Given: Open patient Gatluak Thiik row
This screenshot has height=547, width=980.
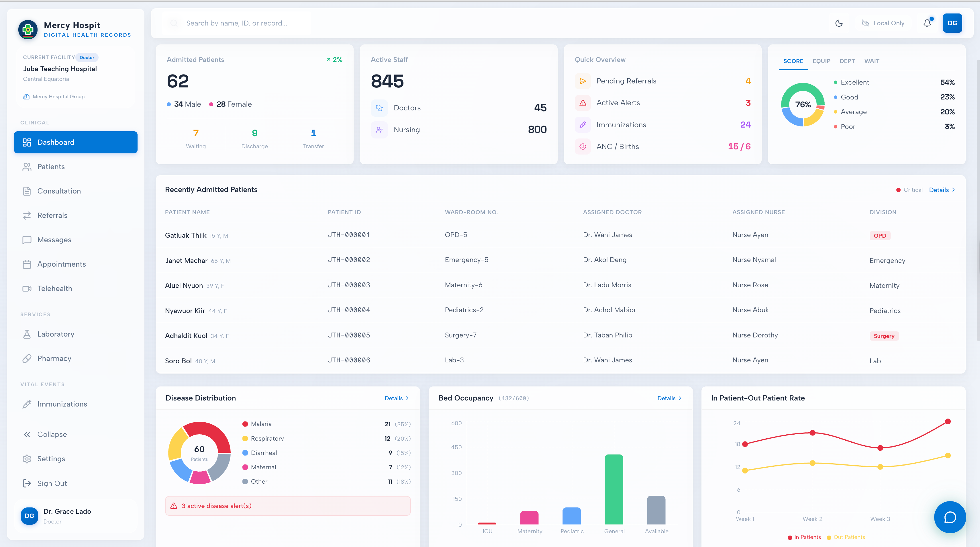Looking at the screenshot, I should tap(560, 235).
